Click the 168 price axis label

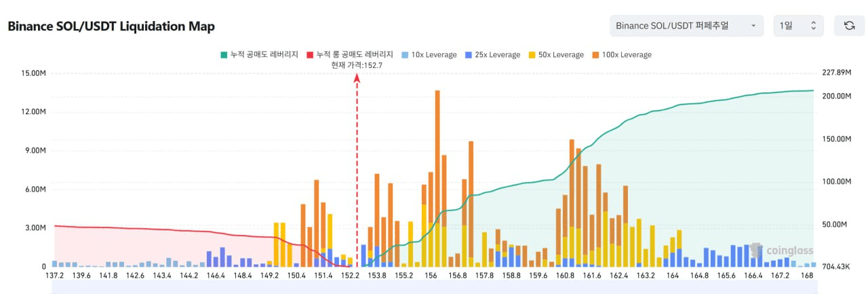tap(807, 276)
